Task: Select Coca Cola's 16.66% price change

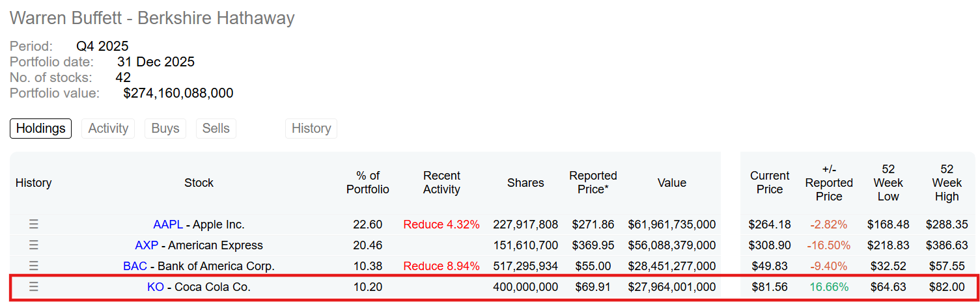Action: click(829, 287)
